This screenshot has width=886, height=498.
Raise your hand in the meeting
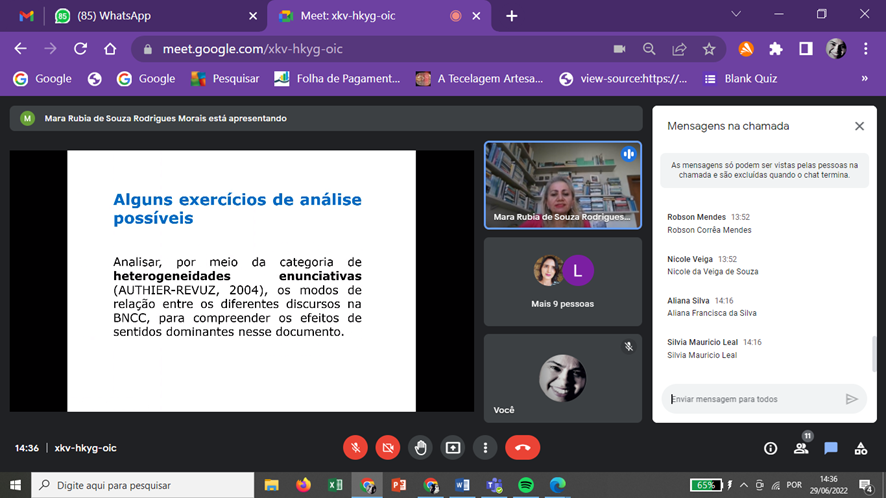pyautogui.click(x=421, y=448)
